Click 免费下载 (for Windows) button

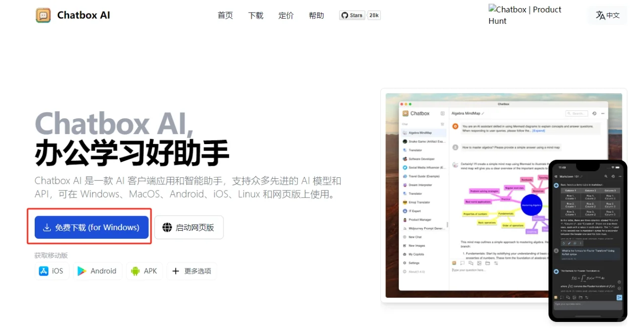91,227
